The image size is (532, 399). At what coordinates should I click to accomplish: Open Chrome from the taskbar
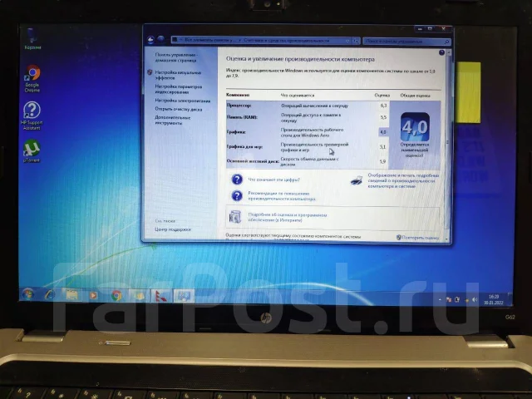point(116,296)
